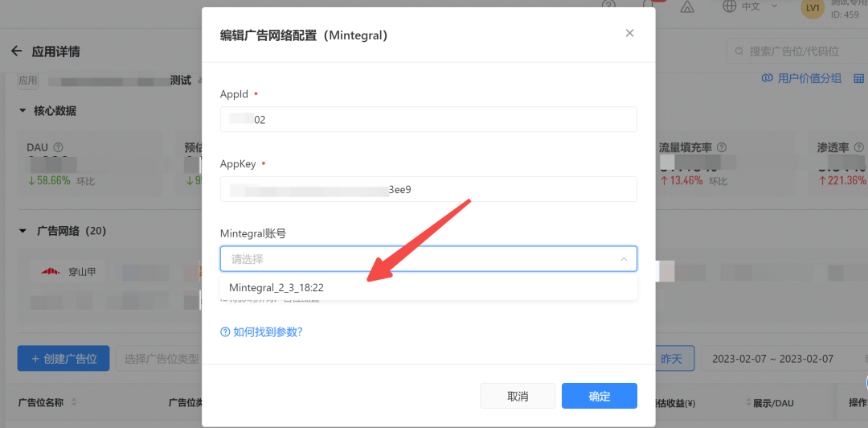This screenshot has width=868, height=428.
Task: Click the 渗透率 help icon
Action: pyautogui.click(x=858, y=148)
